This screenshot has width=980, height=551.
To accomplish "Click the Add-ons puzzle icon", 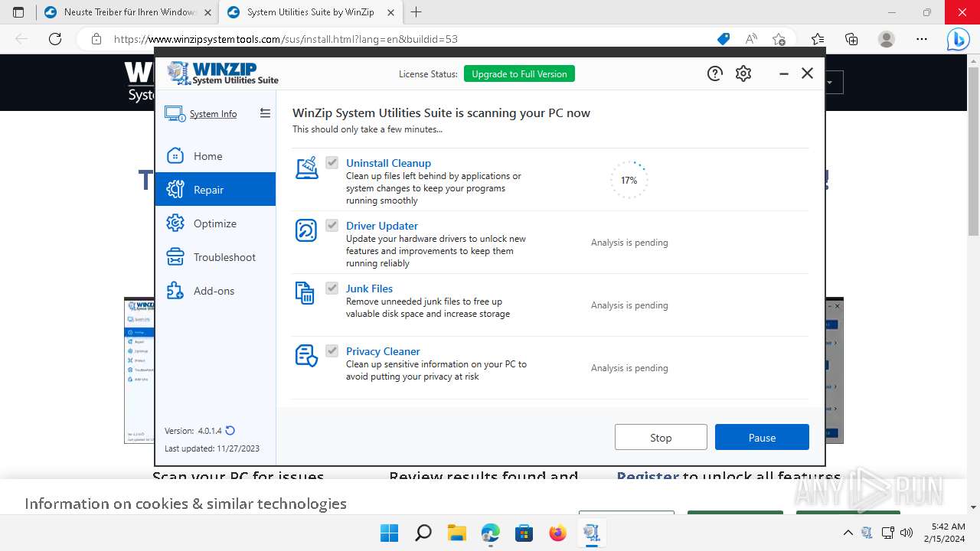I will click(175, 291).
